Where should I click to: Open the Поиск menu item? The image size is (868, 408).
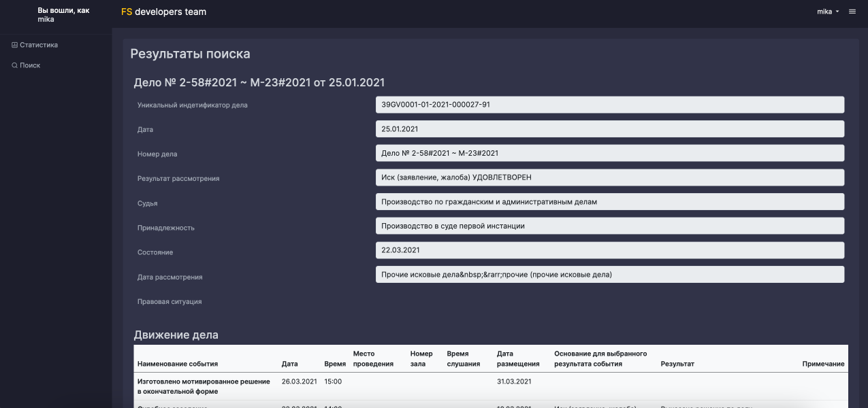coord(30,65)
